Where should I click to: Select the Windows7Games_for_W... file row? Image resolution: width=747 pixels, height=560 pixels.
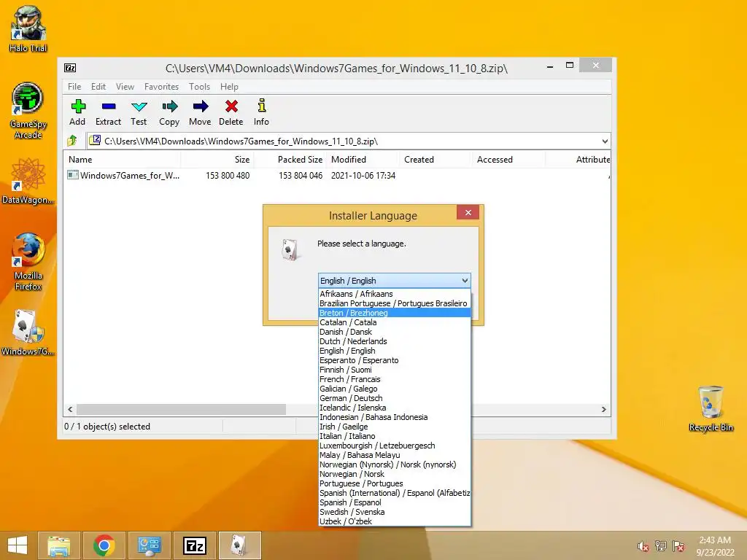tap(337, 176)
